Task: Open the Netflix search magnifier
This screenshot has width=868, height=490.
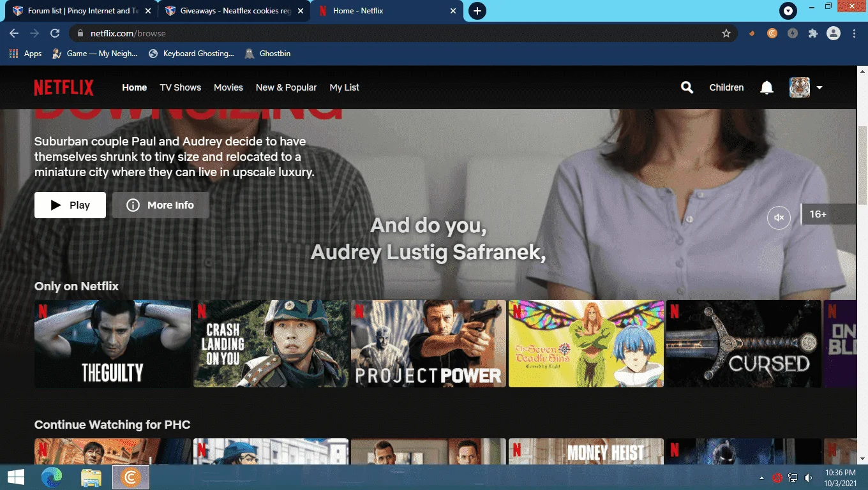Action: [687, 87]
